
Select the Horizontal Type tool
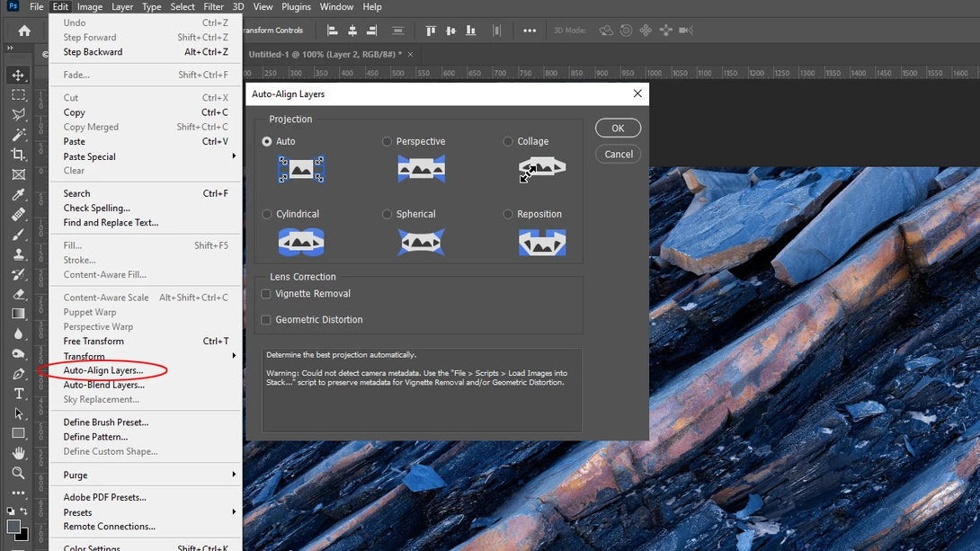coord(18,394)
